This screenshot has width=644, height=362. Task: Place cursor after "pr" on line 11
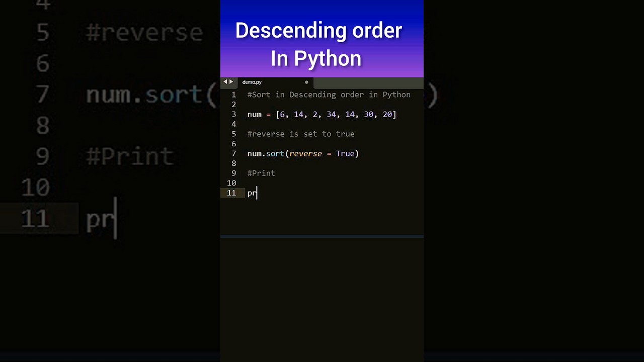pos(257,193)
